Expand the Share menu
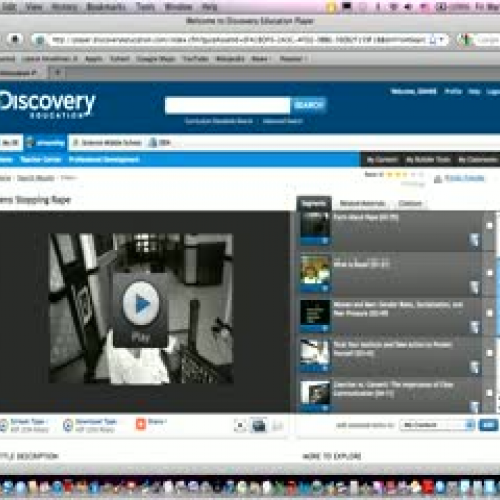 pyautogui.click(x=157, y=422)
